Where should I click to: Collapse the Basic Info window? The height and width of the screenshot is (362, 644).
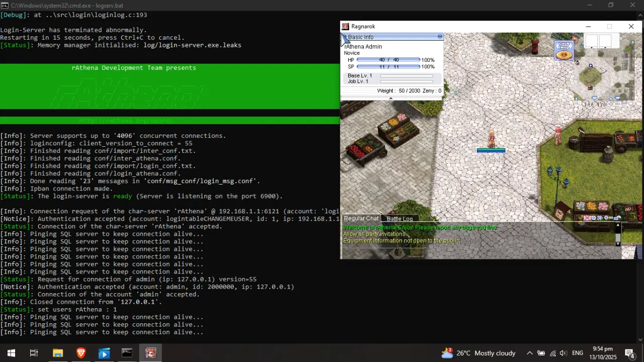(x=440, y=37)
